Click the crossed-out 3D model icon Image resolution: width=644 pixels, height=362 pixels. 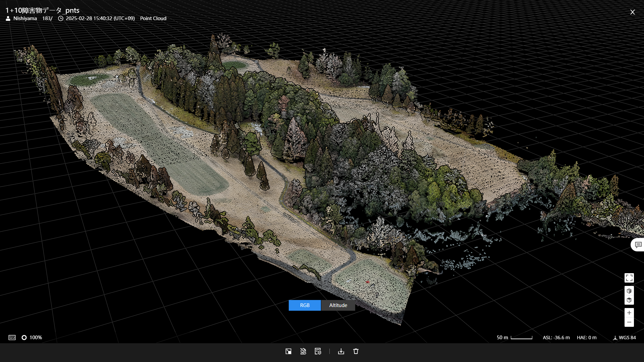tap(303, 351)
